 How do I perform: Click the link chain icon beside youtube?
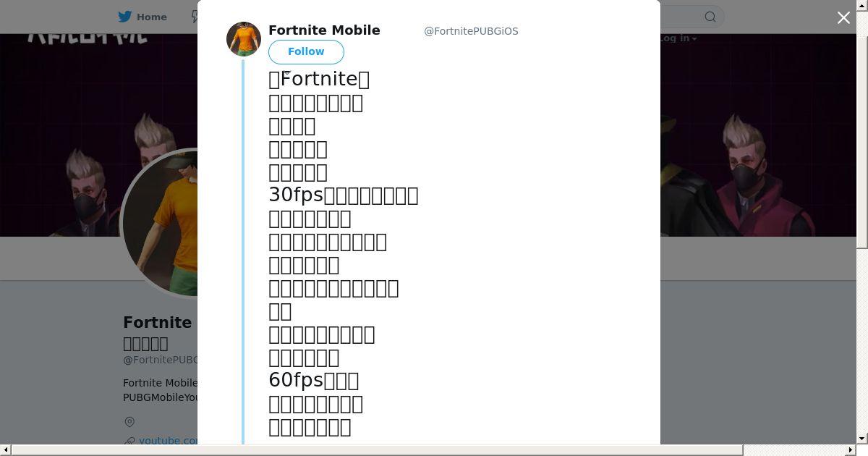(x=129, y=441)
